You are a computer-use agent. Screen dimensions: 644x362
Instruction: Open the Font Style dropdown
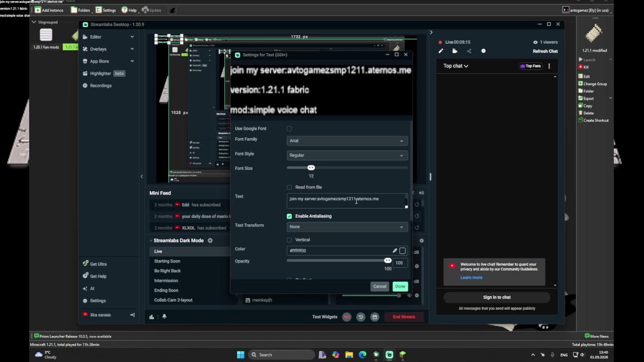pyautogui.click(x=347, y=155)
